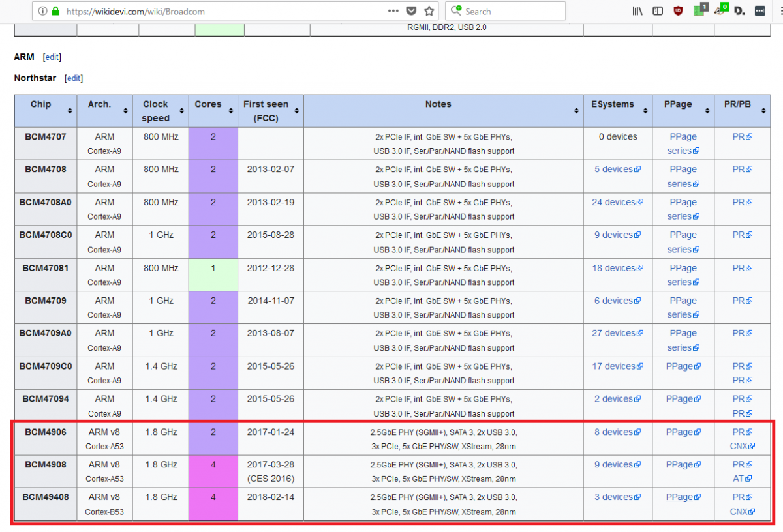Open the 9 devices link for BCM4708C0
Image resolution: width=783 pixels, height=532 pixels.
617,235
